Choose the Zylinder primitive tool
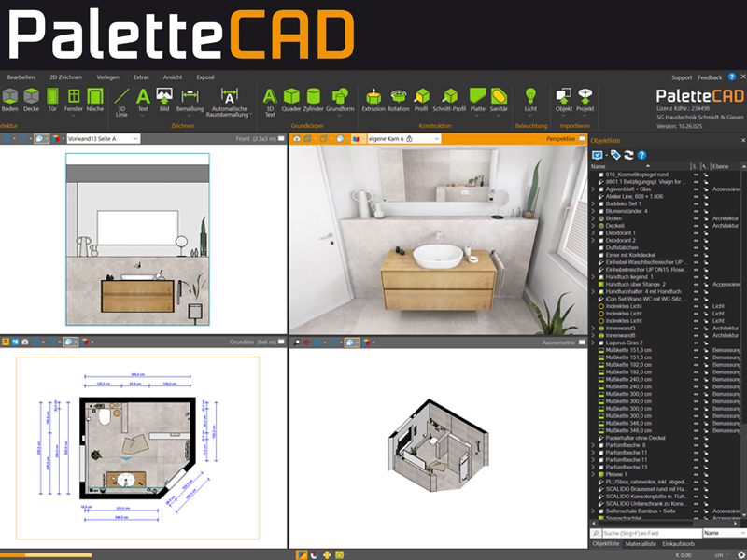Image resolution: width=747 pixels, height=560 pixels. pyautogui.click(x=315, y=100)
